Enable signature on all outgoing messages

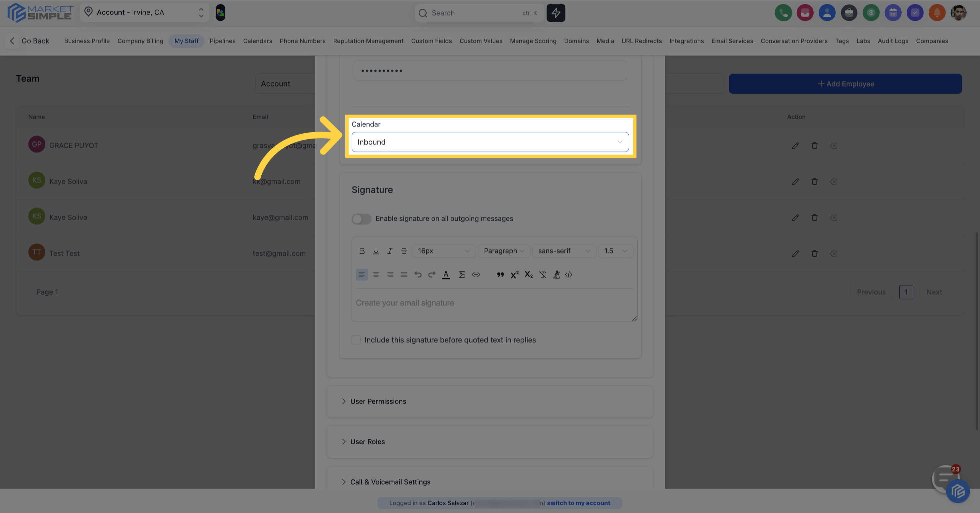[361, 219]
